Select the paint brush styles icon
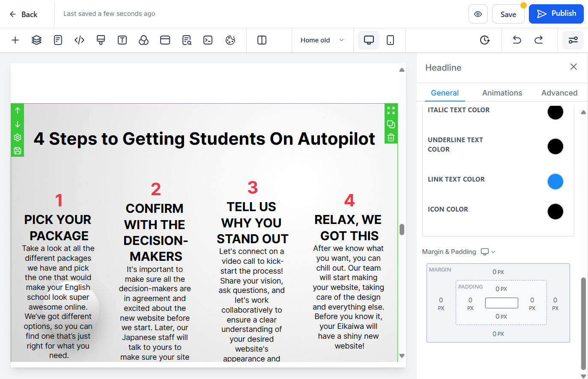588x379 pixels. [101, 40]
